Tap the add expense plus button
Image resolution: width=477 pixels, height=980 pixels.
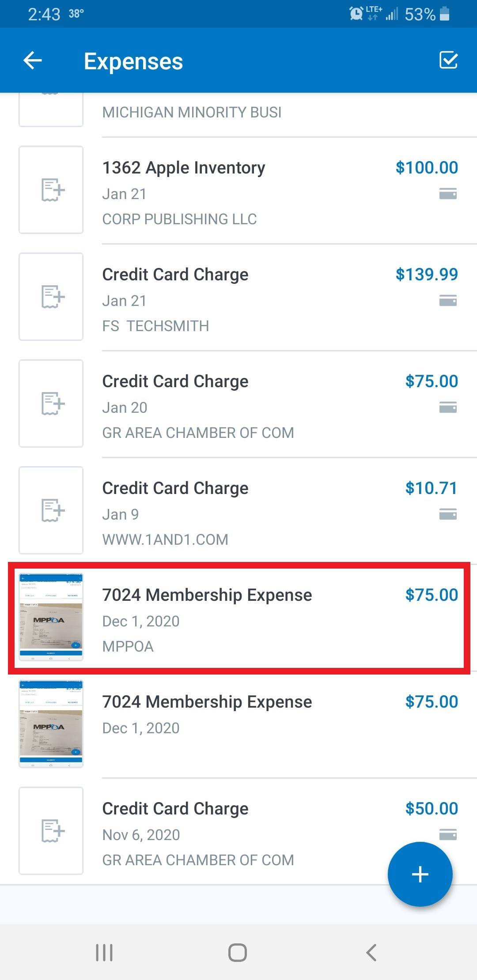click(x=420, y=874)
